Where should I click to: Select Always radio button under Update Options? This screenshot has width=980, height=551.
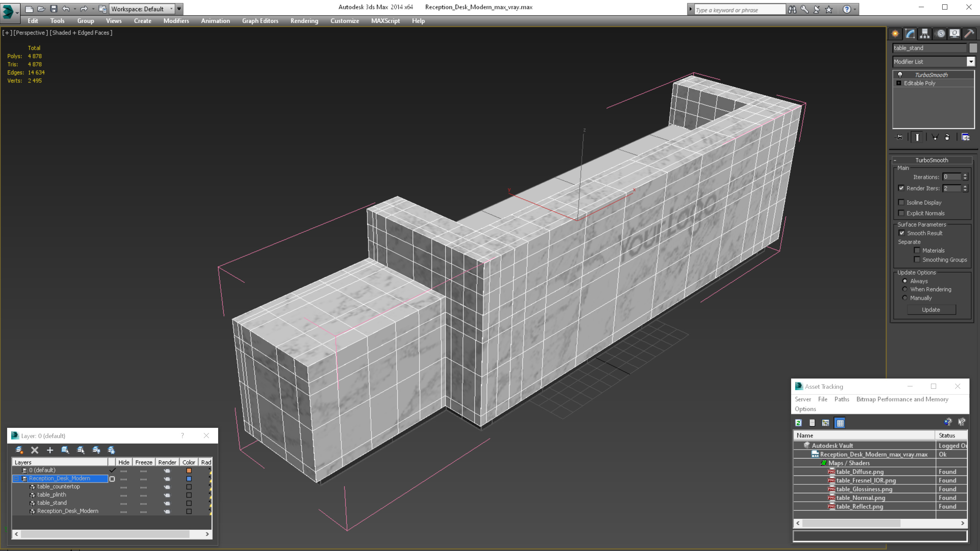pyautogui.click(x=904, y=281)
